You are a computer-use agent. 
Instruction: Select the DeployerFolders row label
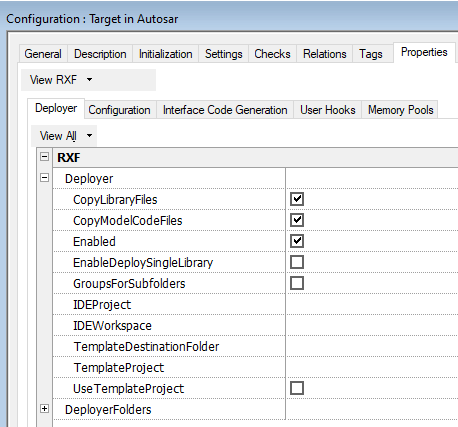[x=108, y=410]
